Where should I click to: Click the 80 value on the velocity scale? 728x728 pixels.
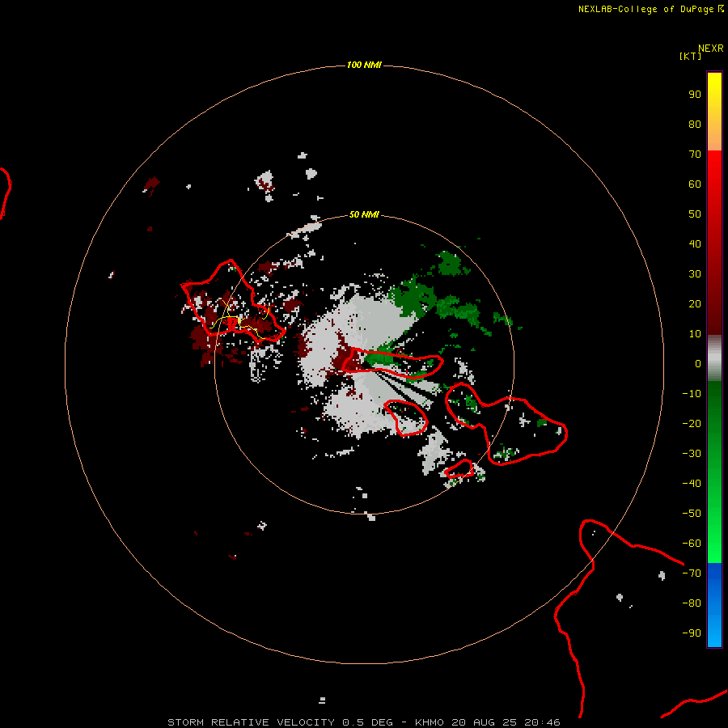point(695,124)
